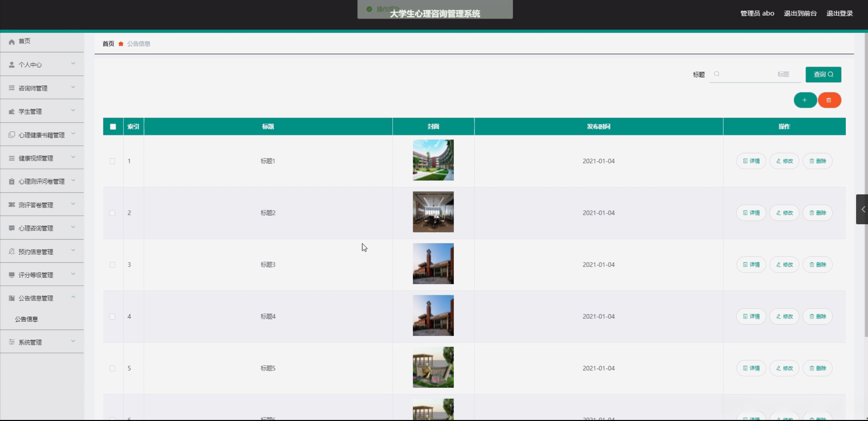
Task: Expand the 咨询师管理 menu chevron
Action: (73, 87)
